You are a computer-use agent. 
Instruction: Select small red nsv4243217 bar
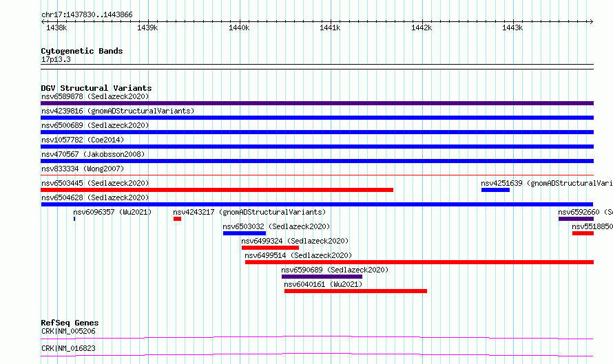[x=178, y=219]
